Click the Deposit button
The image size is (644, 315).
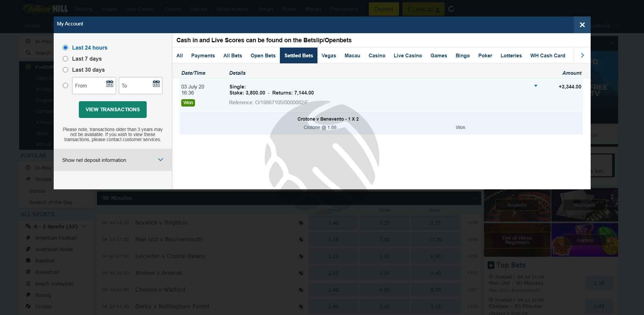pyautogui.click(x=384, y=9)
